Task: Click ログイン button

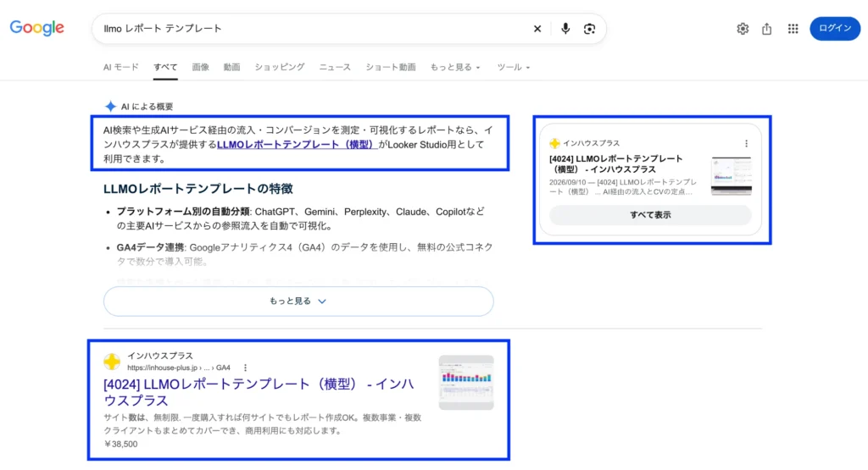Action: (835, 28)
